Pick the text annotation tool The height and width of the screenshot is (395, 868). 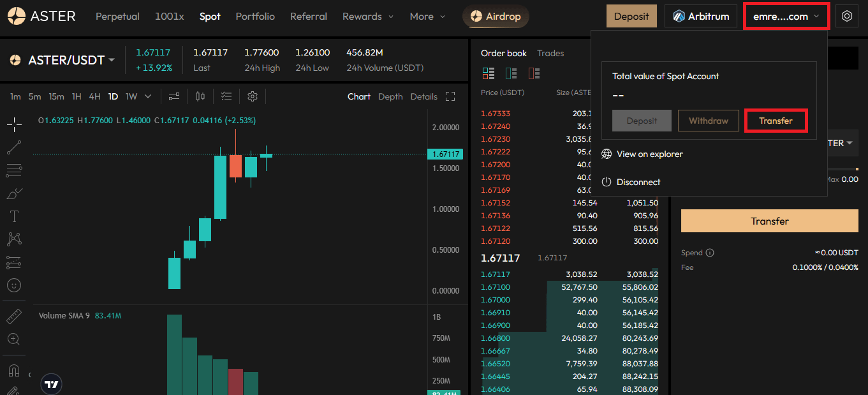tap(14, 216)
